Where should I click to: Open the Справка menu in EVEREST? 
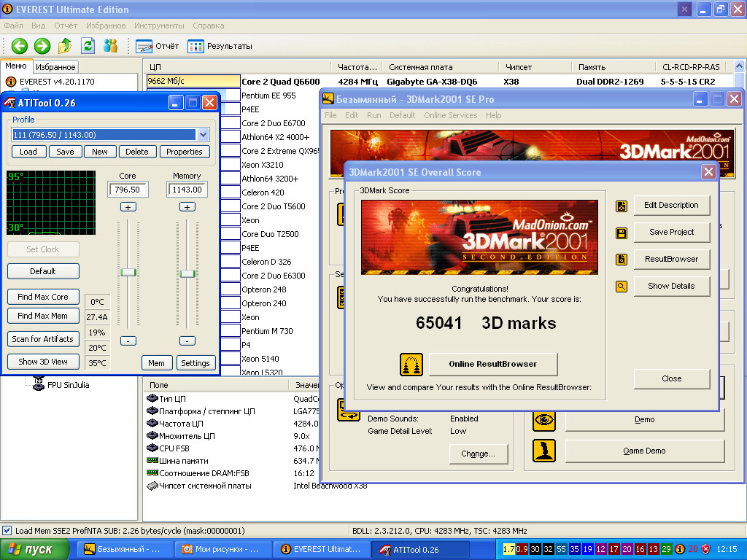(x=208, y=26)
